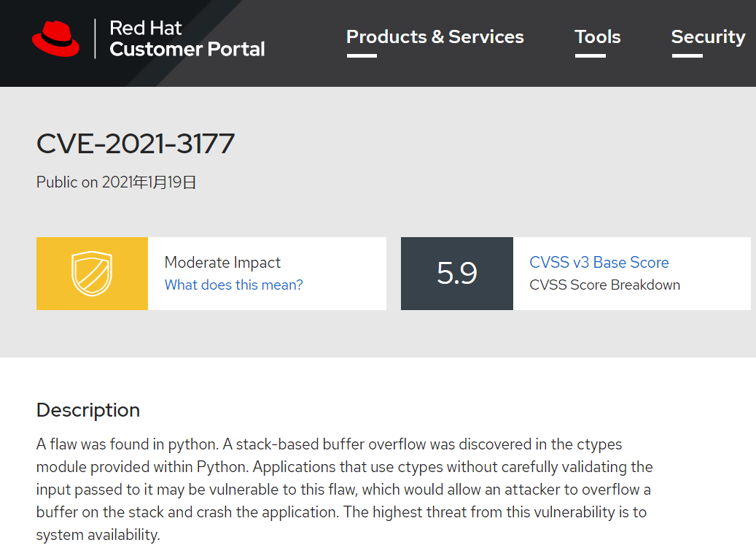Click the CVSS Score Breakdown text
This screenshot has width=756, height=556.
pyautogui.click(x=604, y=285)
